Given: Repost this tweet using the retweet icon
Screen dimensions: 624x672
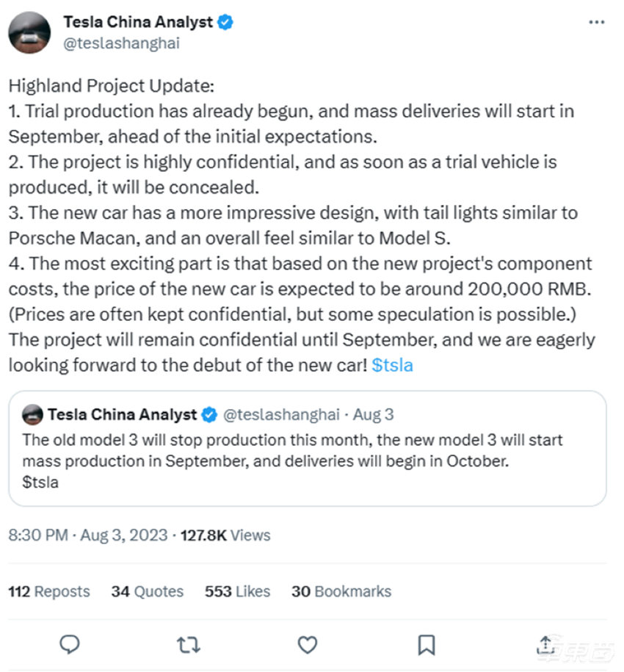Looking at the screenshot, I should (188, 646).
